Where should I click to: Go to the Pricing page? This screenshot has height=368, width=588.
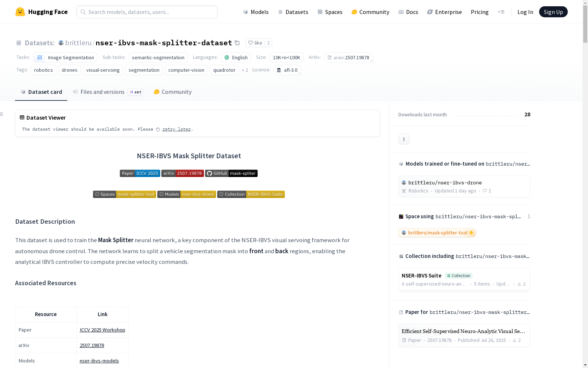pos(480,12)
